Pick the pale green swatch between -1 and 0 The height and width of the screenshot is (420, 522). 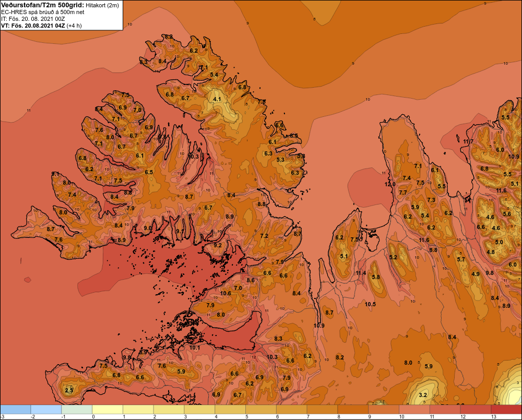(x=77, y=410)
